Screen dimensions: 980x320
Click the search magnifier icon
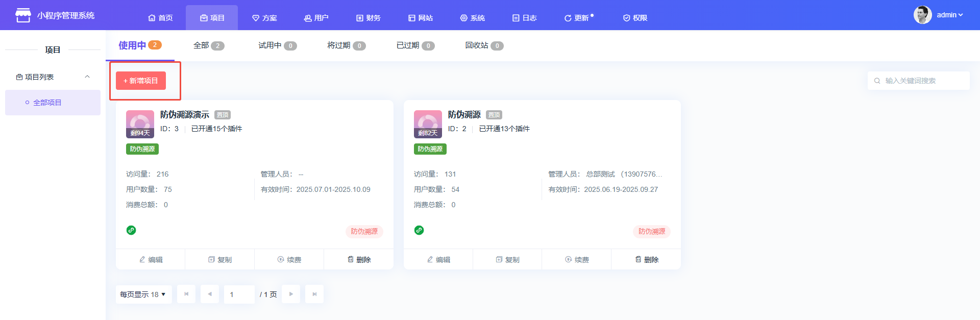pyautogui.click(x=877, y=81)
